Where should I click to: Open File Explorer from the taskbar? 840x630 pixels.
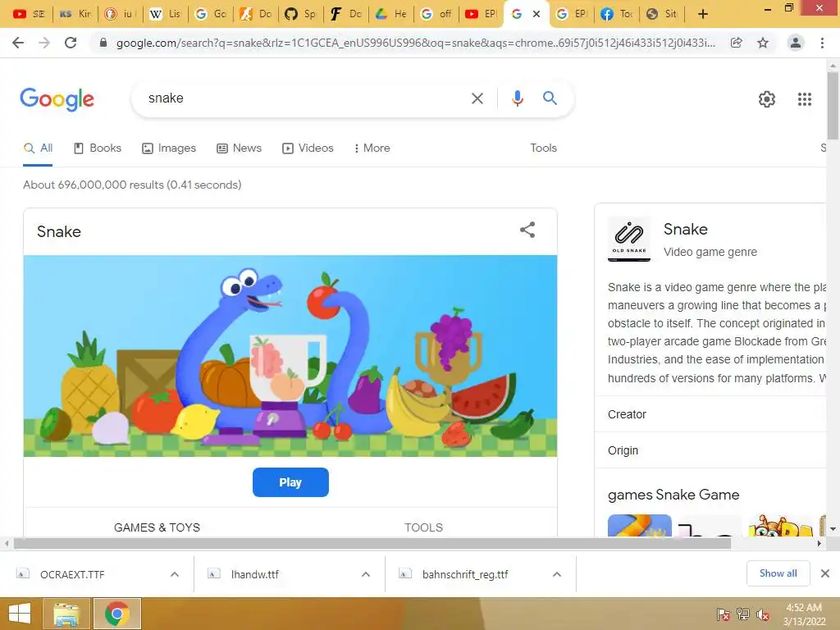click(x=66, y=614)
